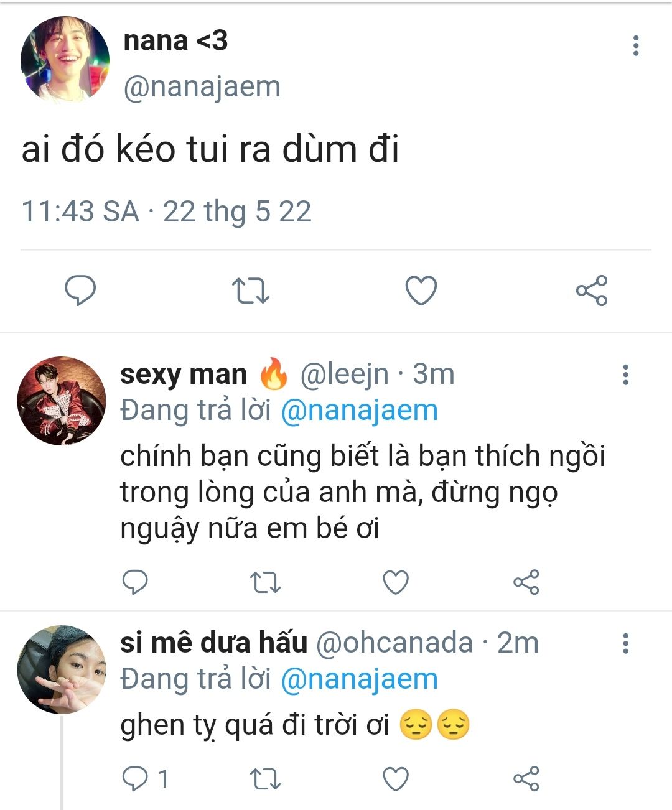Like the main tweet by nana

(x=421, y=291)
